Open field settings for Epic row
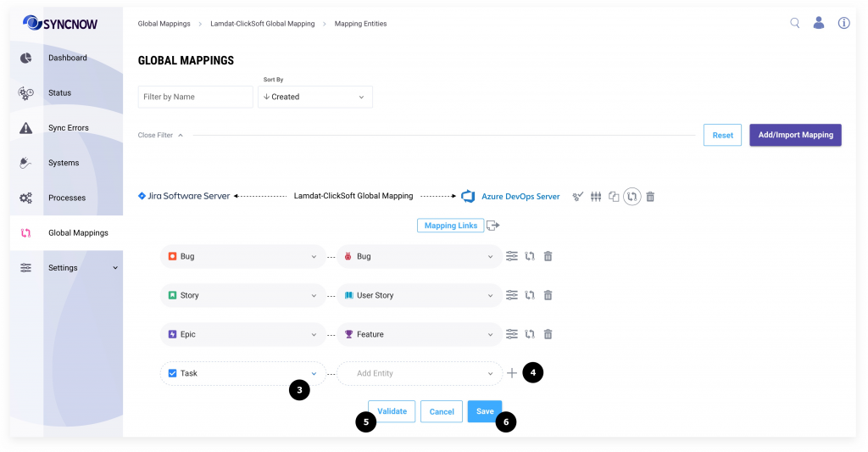868x452 pixels. click(512, 334)
